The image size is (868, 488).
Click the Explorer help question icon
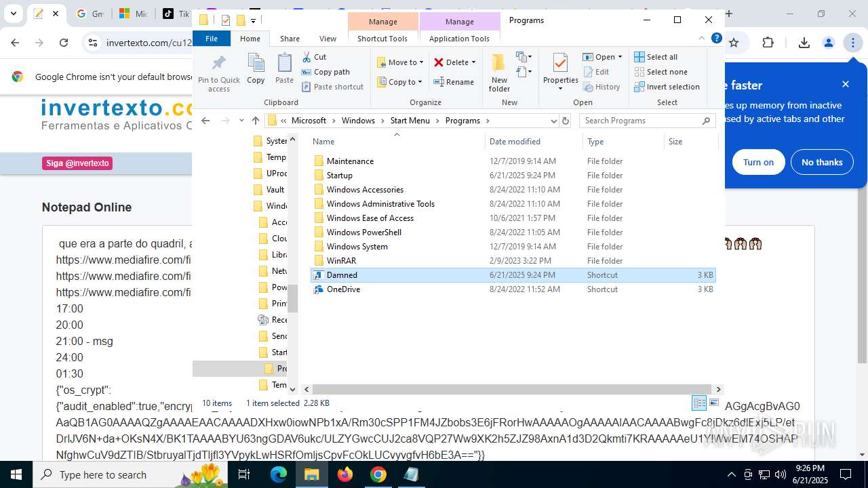coord(716,39)
